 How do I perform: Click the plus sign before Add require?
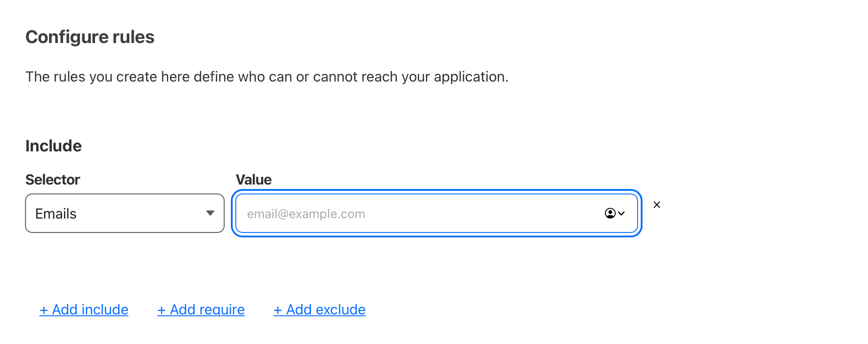pos(162,310)
